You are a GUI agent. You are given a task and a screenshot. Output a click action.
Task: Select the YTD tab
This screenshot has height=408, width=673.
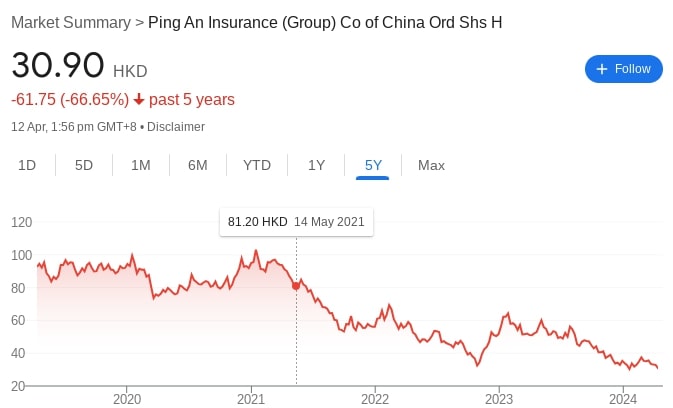[257, 165]
